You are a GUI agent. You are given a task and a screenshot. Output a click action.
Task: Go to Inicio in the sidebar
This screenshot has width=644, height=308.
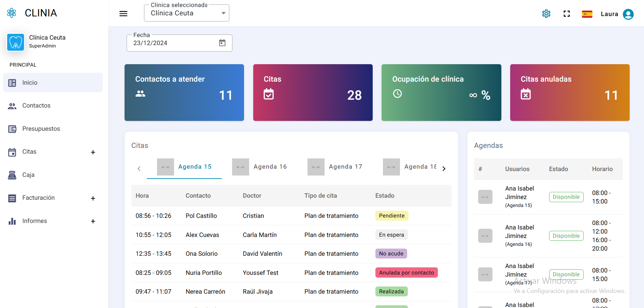pos(53,83)
